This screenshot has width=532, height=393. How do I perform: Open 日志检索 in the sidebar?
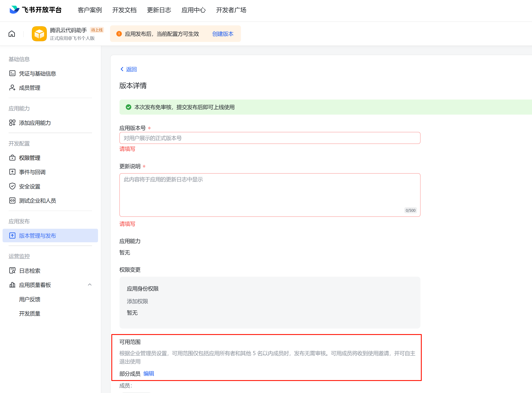pos(29,270)
